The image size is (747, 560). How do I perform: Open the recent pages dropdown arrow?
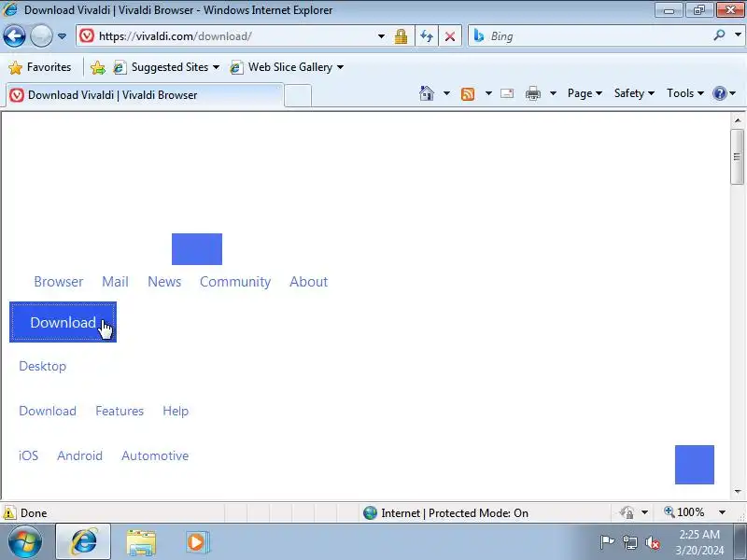62,36
